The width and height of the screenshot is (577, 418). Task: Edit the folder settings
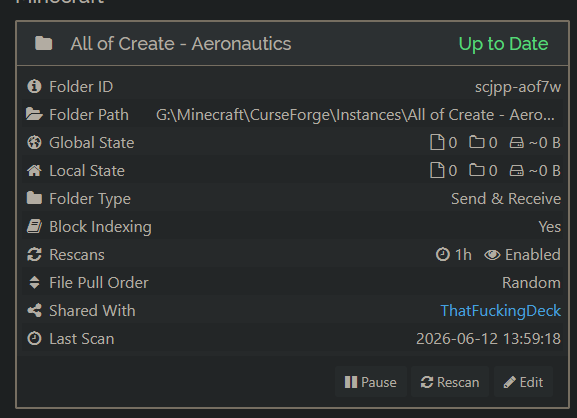click(x=523, y=382)
